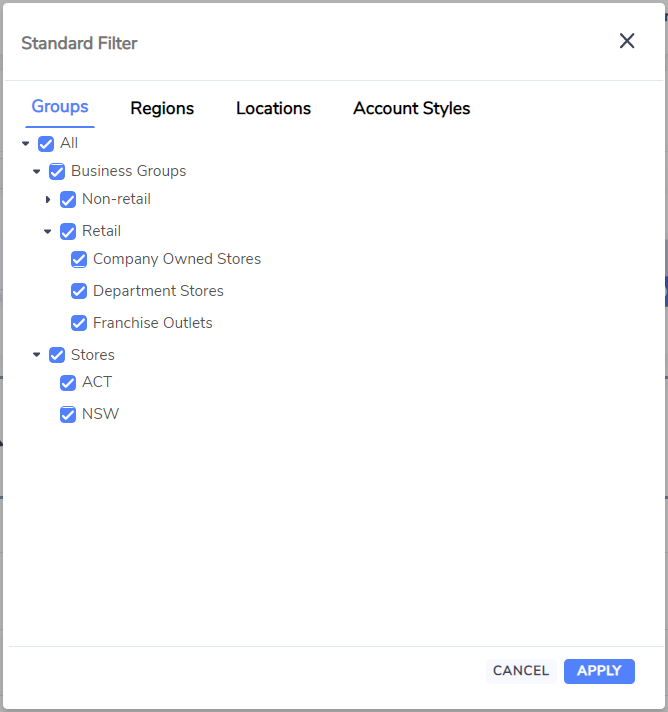The height and width of the screenshot is (712, 668).
Task: Uncheck the Franchise Outlets checkbox
Action: point(79,323)
